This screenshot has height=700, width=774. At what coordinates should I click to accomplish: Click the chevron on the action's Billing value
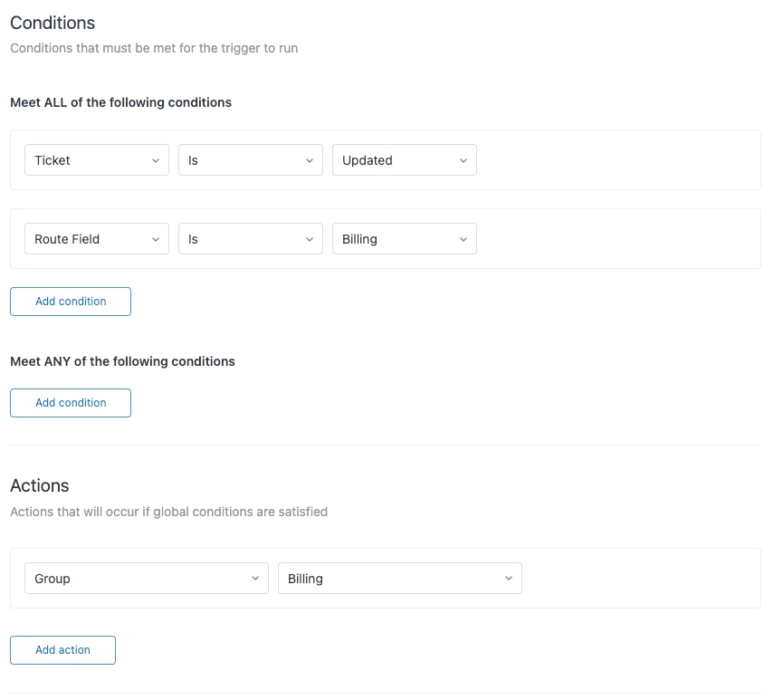(x=509, y=579)
